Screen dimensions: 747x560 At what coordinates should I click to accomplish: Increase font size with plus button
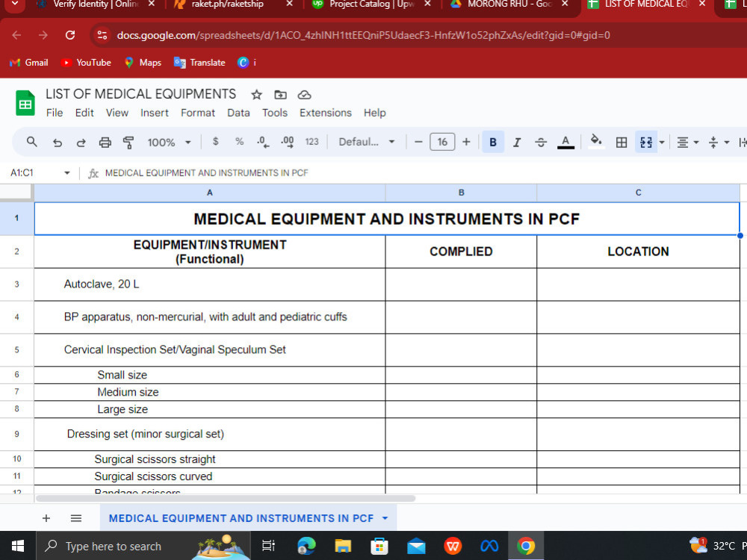pyautogui.click(x=466, y=142)
